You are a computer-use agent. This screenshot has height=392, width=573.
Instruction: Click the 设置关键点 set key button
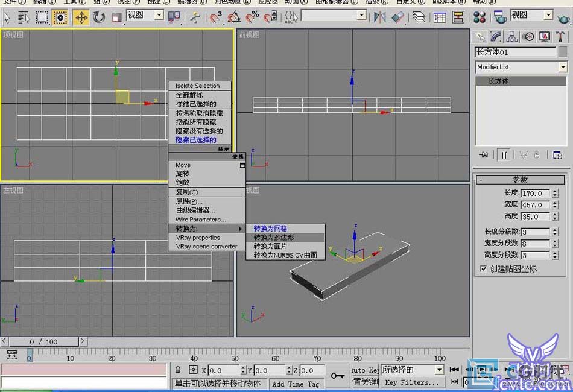click(365, 382)
